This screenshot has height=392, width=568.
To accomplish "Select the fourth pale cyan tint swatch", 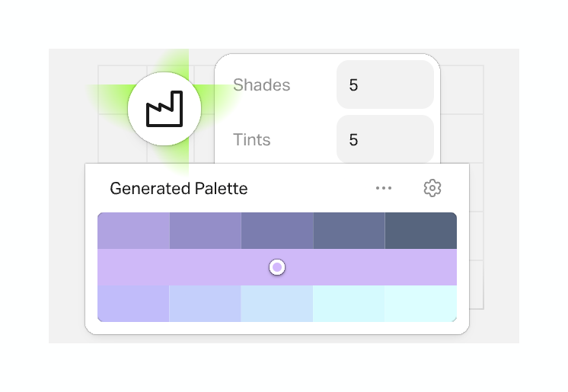I will tap(349, 303).
